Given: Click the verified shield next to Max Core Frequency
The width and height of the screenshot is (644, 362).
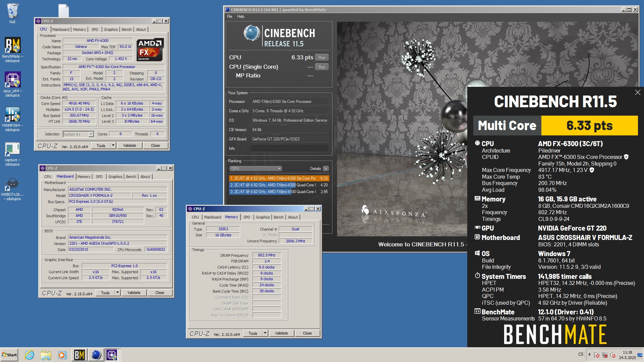Looking at the screenshot, I should coord(592,170).
